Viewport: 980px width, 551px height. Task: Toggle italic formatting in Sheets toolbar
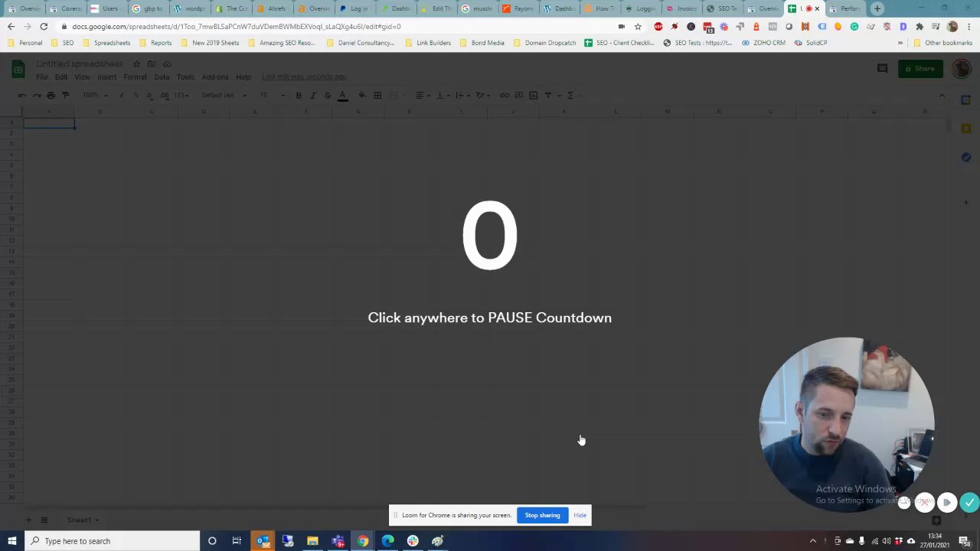point(312,95)
